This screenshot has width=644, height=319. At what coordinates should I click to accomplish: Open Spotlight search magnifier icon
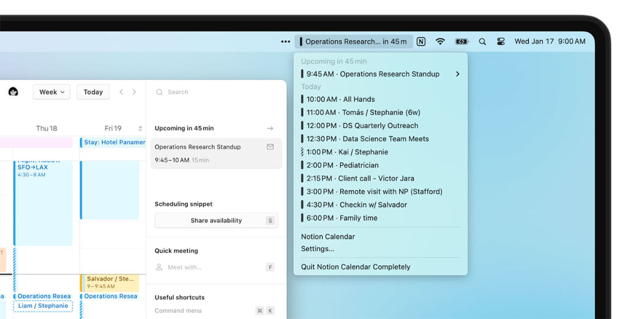pyautogui.click(x=482, y=41)
